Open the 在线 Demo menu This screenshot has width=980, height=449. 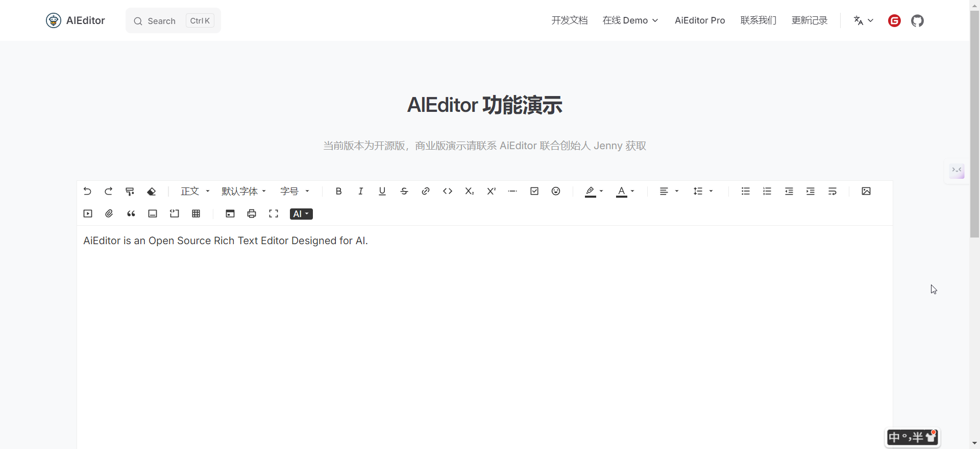point(630,20)
